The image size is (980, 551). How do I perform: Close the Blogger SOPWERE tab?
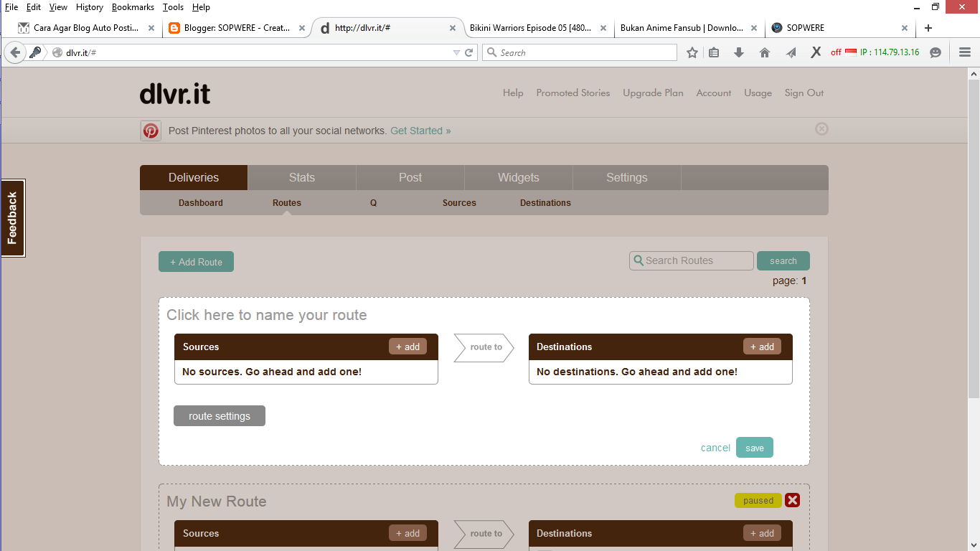301,28
